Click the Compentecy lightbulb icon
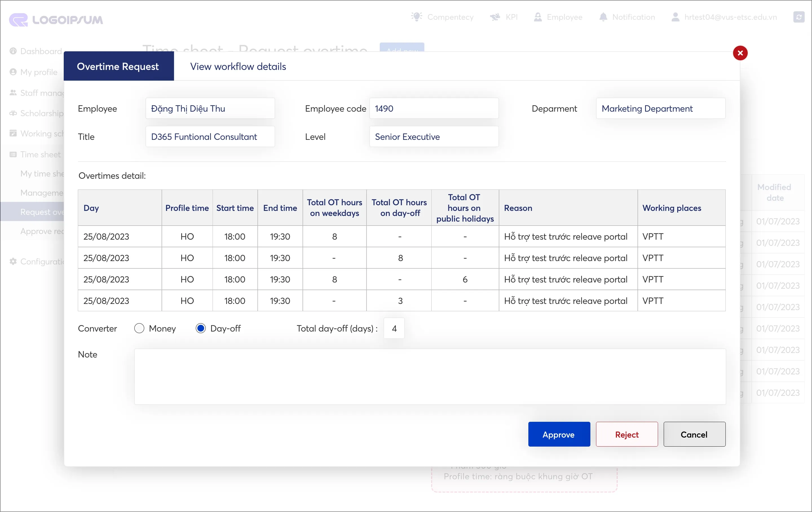The height and width of the screenshot is (512, 812). 416,17
